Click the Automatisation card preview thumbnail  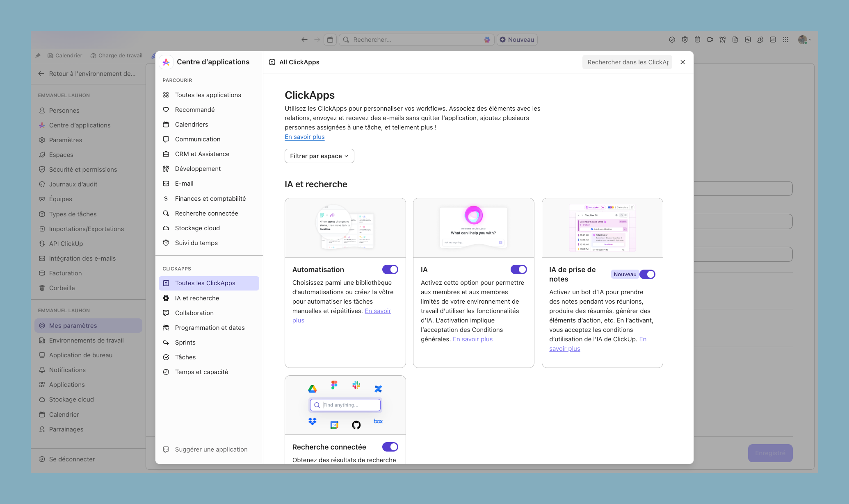click(345, 228)
